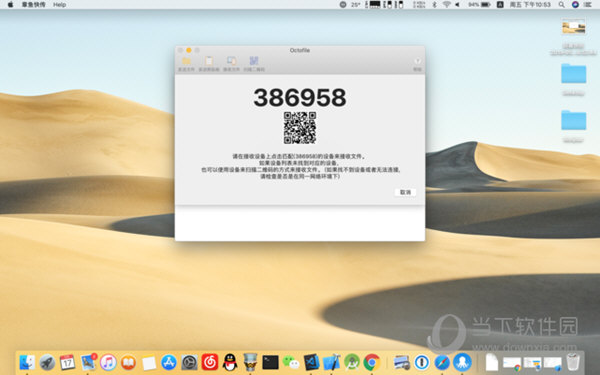The height and width of the screenshot is (375, 600).
Task: Select the upper blue folder on desktop
Action: 574,73
